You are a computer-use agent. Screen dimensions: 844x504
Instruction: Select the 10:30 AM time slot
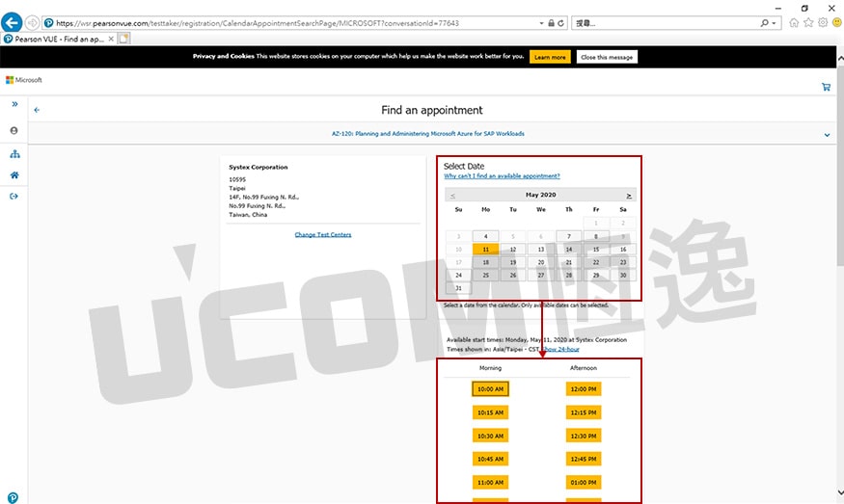coord(490,436)
